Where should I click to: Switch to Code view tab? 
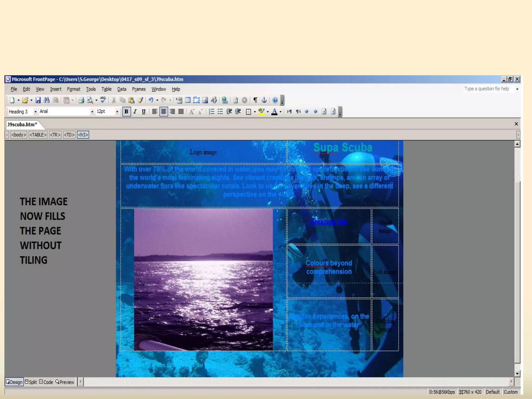click(46, 382)
